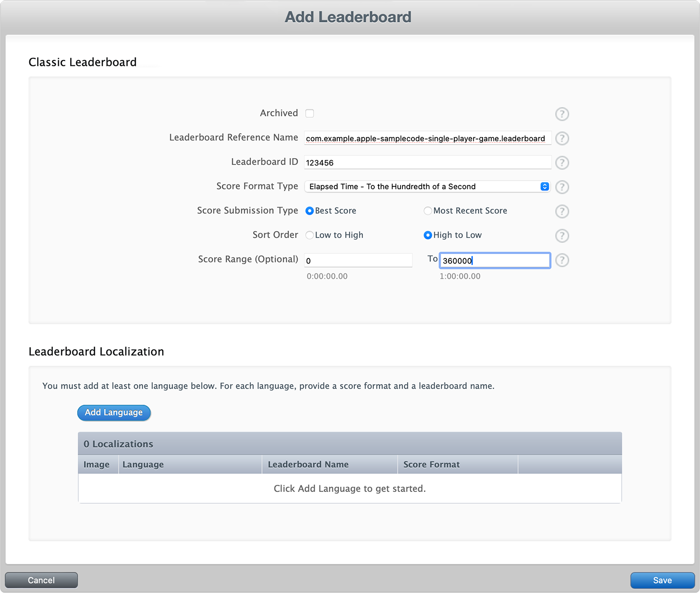Open help for Leaderboard Reference Name
The height and width of the screenshot is (593, 700).
[x=562, y=139]
